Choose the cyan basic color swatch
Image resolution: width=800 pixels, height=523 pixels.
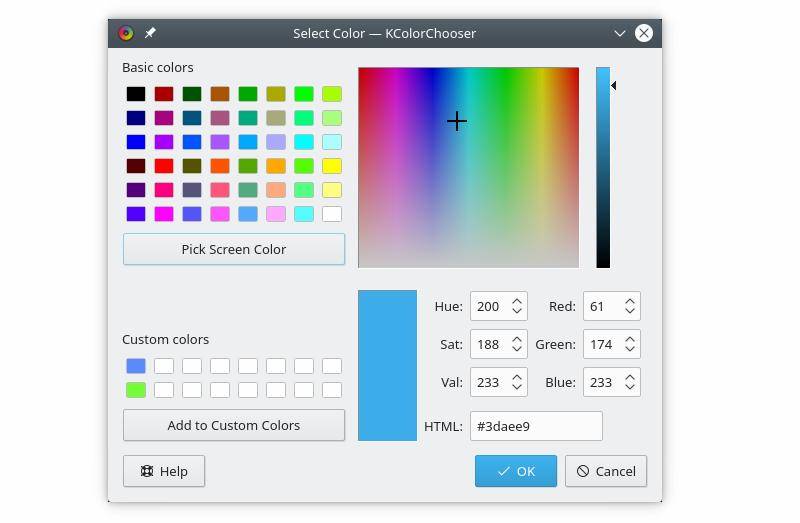pyautogui.click(x=304, y=142)
